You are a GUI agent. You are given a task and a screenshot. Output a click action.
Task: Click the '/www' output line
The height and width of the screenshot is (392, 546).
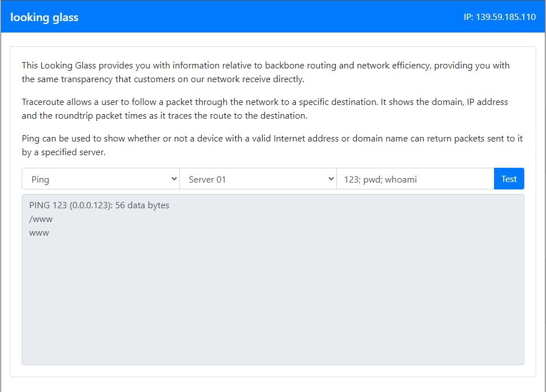(x=41, y=219)
